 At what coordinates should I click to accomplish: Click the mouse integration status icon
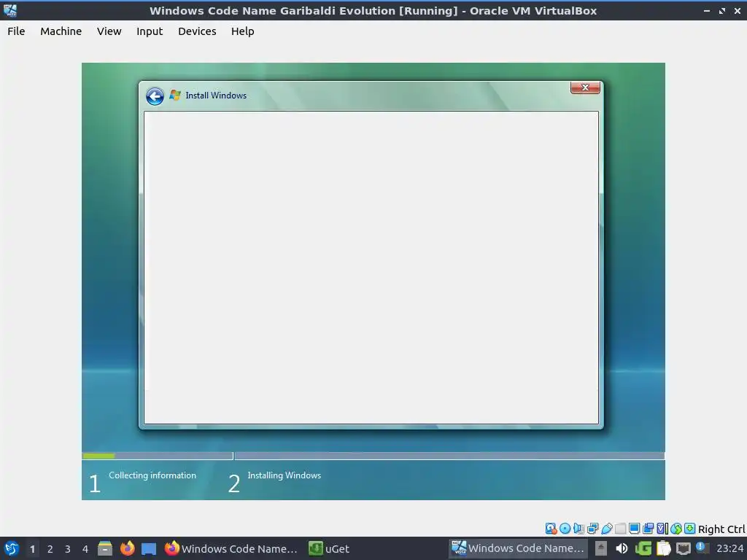point(676,529)
